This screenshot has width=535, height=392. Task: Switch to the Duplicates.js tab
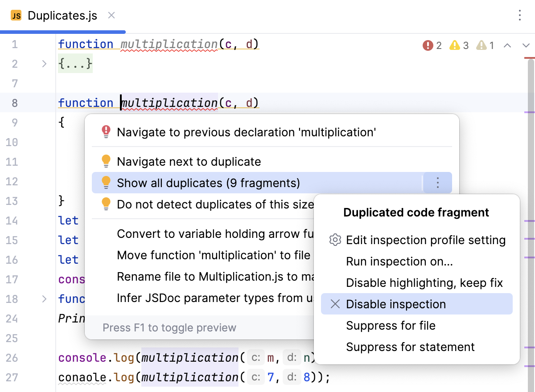62,16
